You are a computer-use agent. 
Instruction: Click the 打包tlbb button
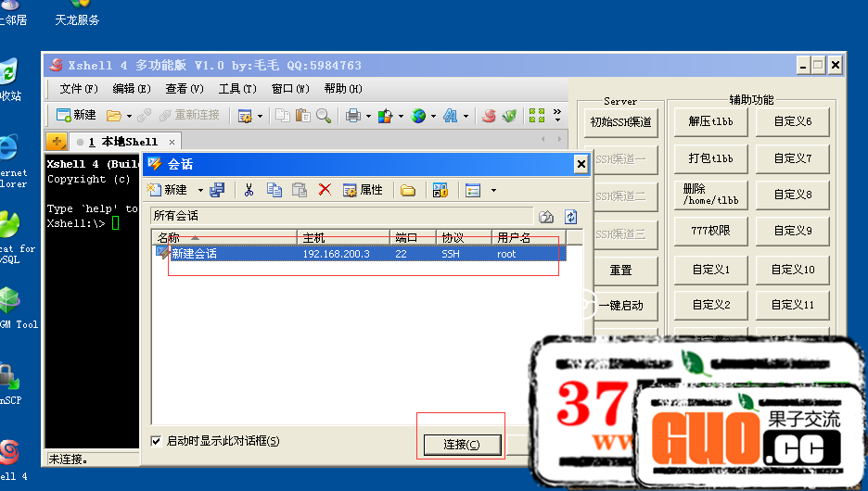click(x=710, y=158)
